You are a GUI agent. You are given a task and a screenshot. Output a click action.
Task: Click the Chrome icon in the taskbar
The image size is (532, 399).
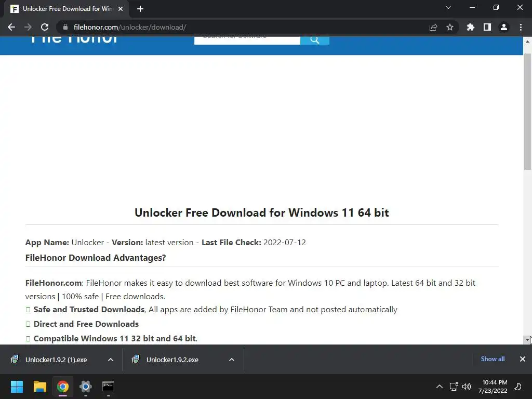pos(62,387)
